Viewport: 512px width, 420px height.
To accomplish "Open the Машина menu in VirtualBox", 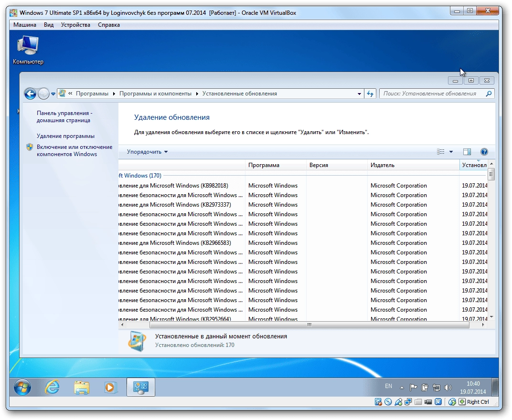I will tap(25, 25).
